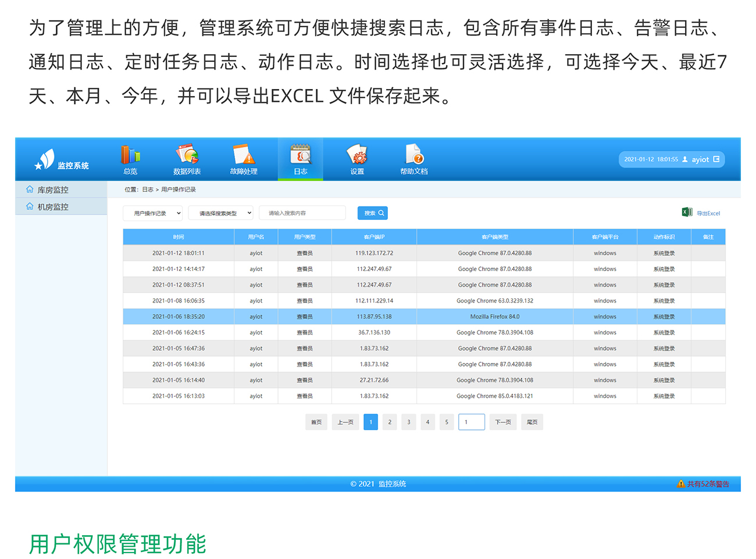
Task: Click the 搜索 search button
Action: 373,213
